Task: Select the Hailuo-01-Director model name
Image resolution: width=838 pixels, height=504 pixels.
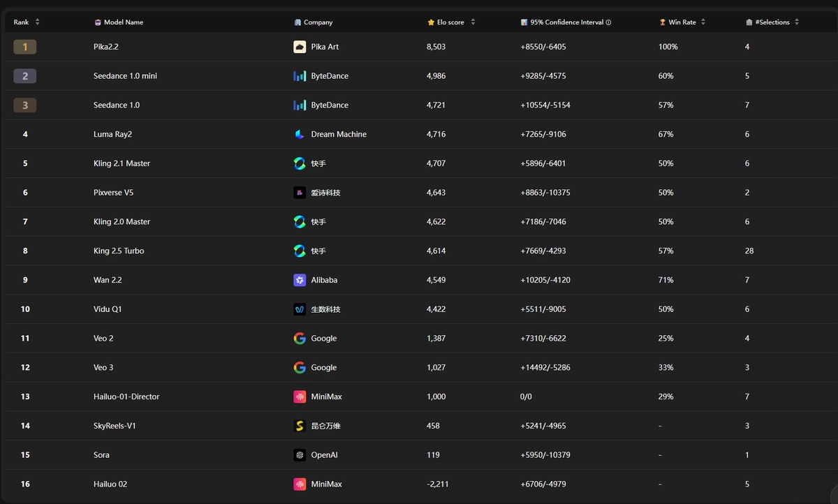Action: point(127,396)
